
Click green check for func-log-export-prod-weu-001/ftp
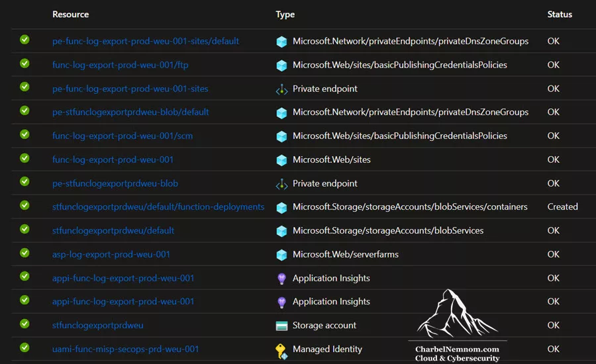[25, 63]
